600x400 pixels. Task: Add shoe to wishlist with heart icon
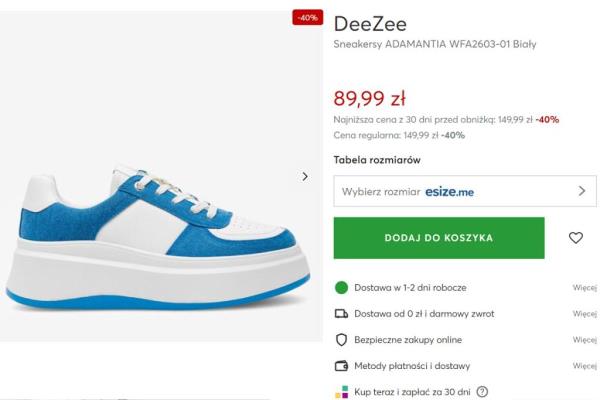click(x=575, y=238)
